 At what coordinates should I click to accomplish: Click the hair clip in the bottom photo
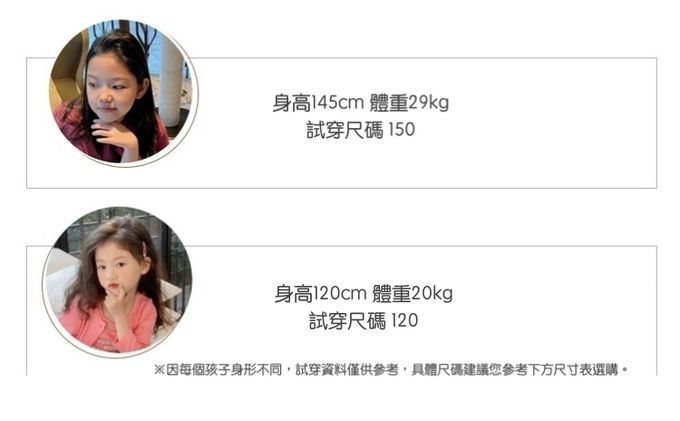click(x=144, y=249)
